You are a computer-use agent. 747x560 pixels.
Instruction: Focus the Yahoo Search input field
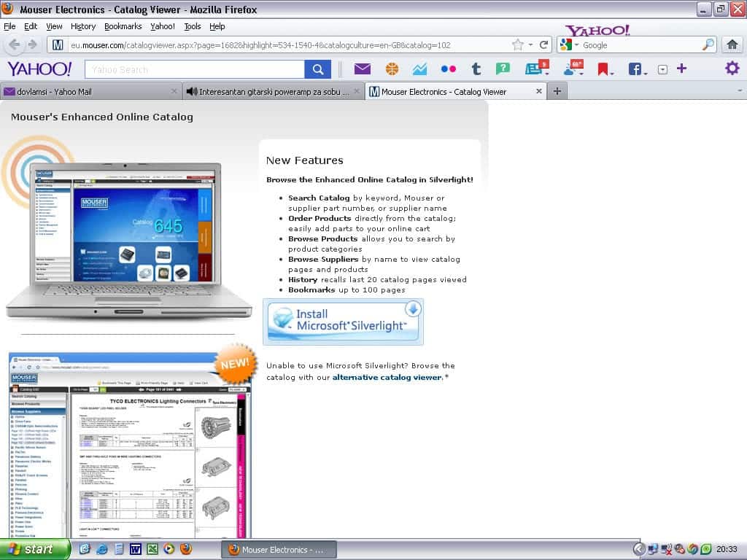194,69
